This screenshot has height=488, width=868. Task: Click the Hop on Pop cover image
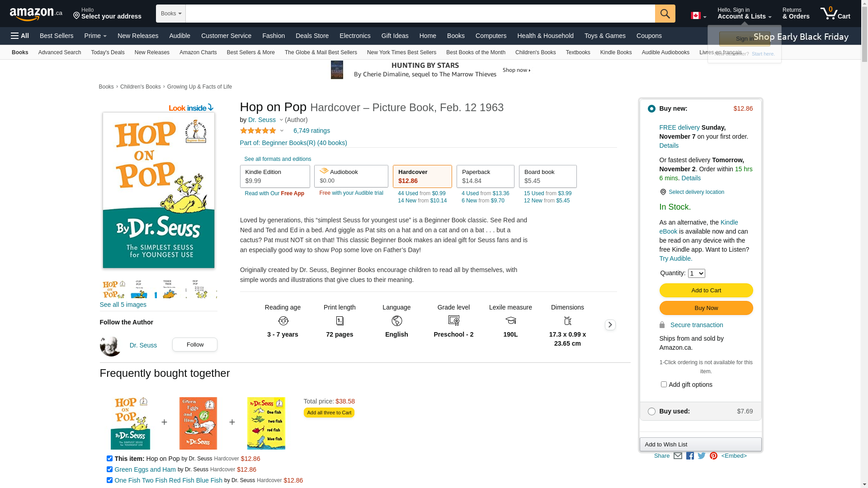159,190
